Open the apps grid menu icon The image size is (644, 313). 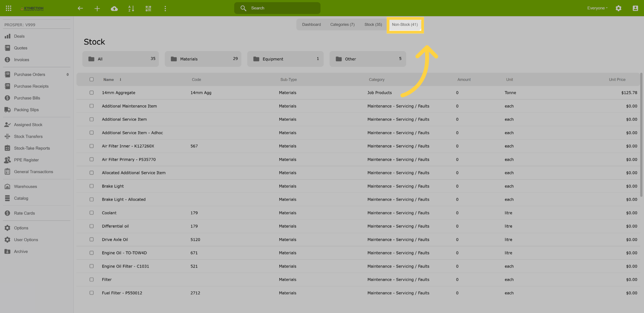[x=9, y=8]
